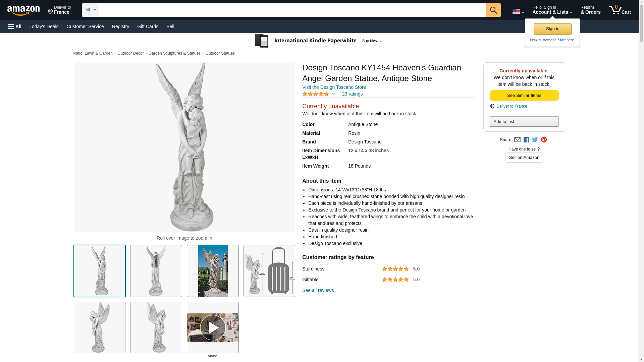Open the Amazon logo home link

point(23,10)
